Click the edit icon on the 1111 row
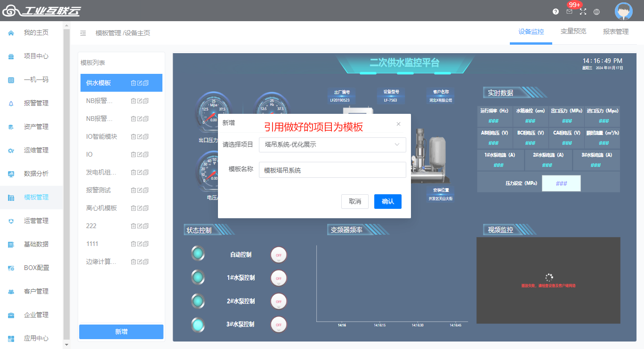Viewport: 644px width, 349px height. click(139, 244)
